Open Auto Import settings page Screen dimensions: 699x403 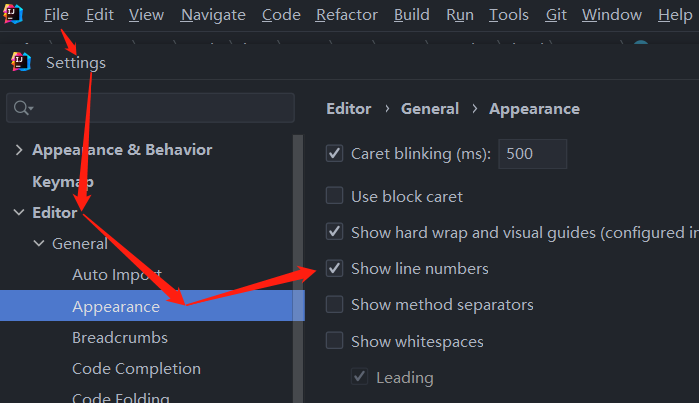click(116, 275)
